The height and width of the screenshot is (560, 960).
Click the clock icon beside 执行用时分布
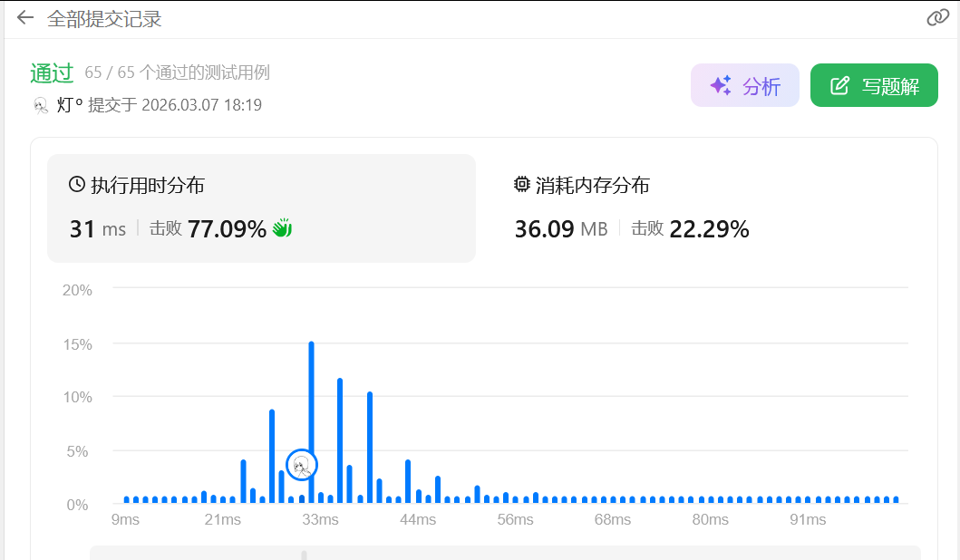(x=77, y=185)
